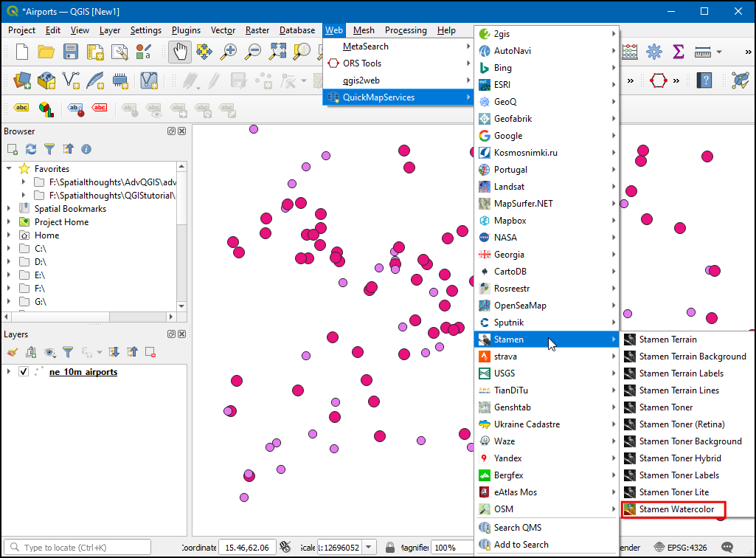Open the messages log speech bubble icon
This screenshot has width=756, height=558.
point(727,548)
